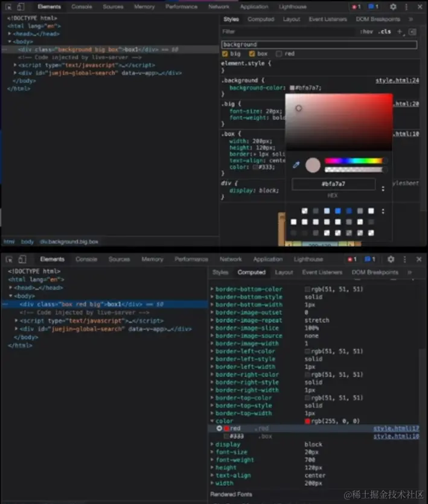This screenshot has height=504, width=428.
Task: Open kebab menu in upper DevTools toolbar
Action: click(406, 7)
